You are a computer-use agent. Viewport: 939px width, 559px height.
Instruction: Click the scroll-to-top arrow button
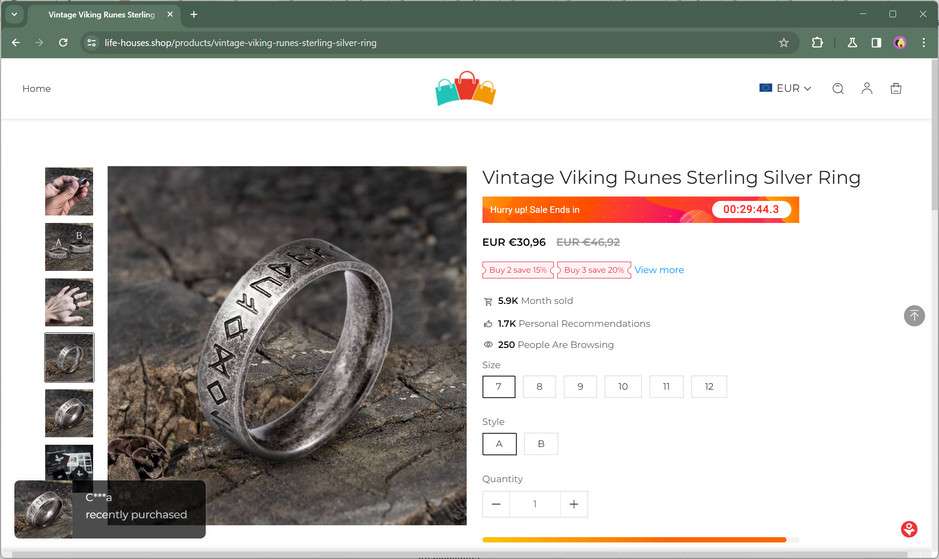[x=914, y=316]
